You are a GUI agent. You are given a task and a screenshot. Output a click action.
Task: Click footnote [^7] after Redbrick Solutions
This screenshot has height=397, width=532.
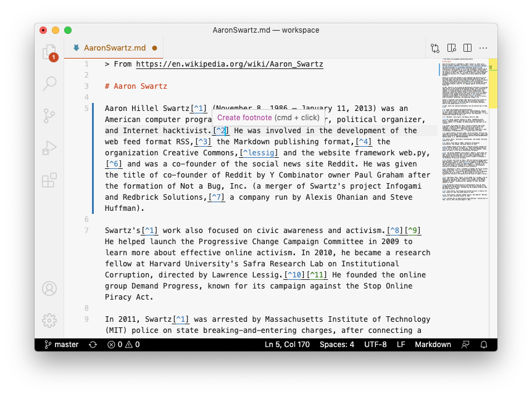pos(217,197)
